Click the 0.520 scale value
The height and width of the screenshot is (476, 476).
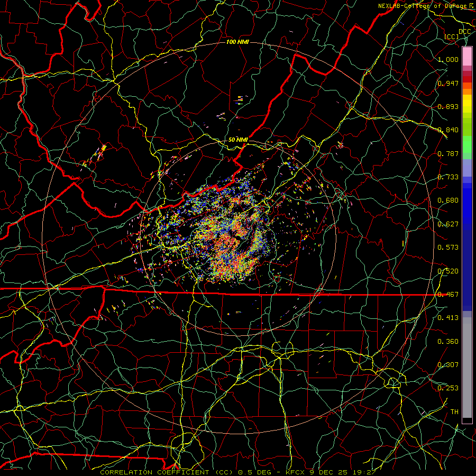pyautogui.click(x=448, y=271)
